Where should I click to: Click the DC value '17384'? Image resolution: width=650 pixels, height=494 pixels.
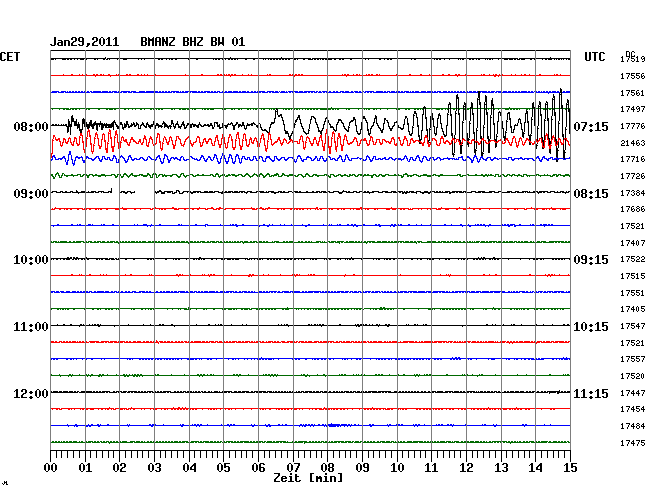633,193
